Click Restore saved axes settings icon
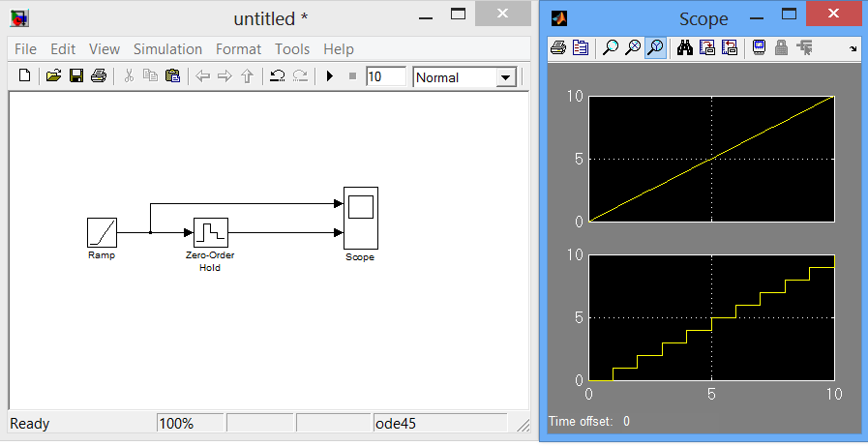The height and width of the screenshot is (446, 868). click(731, 48)
